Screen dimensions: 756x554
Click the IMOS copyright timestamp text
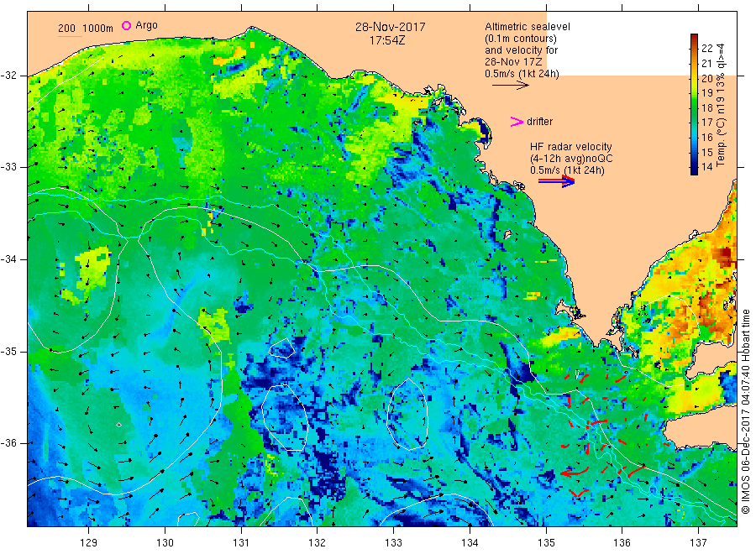(x=746, y=412)
